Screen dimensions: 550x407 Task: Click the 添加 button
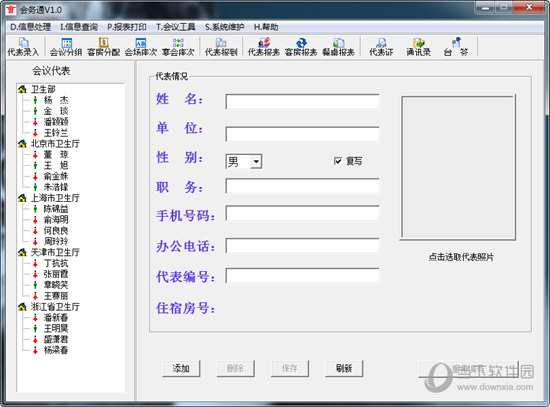181,368
